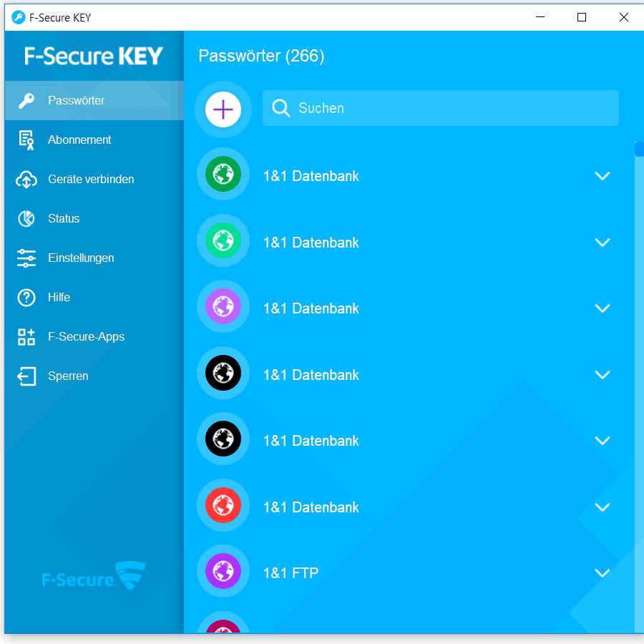The height and width of the screenshot is (644, 644).
Task: Expand the entry with the red globe
Action: click(602, 507)
